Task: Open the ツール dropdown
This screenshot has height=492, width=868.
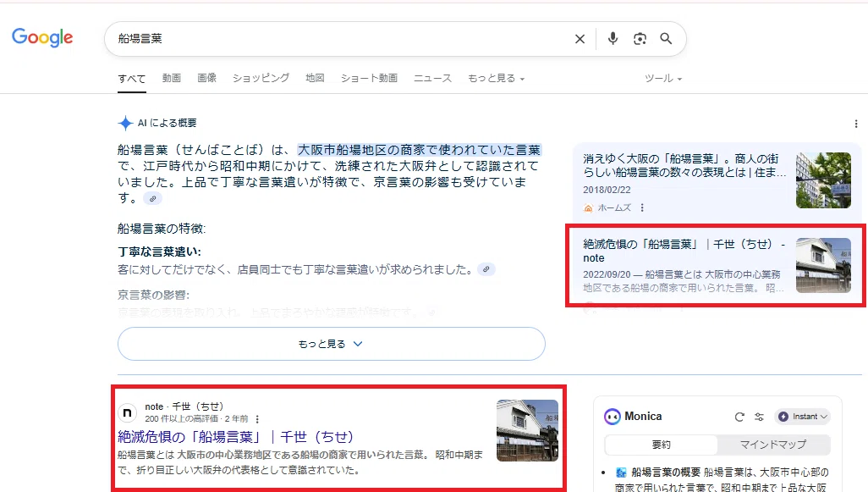Action: tap(663, 78)
